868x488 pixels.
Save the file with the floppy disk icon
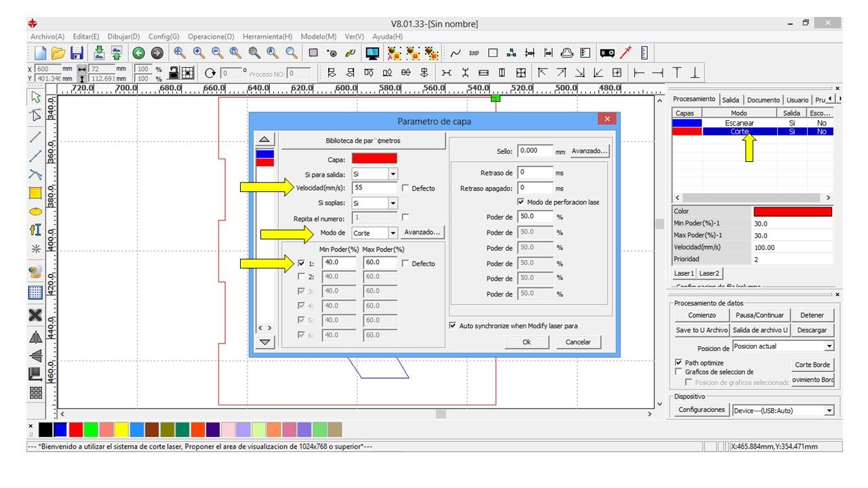point(77,53)
